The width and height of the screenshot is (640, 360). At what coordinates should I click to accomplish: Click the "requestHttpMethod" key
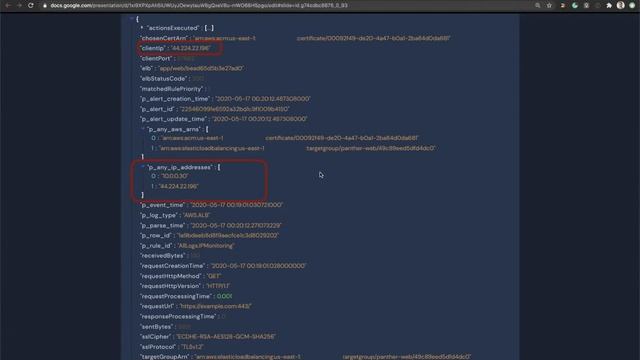tap(170, 276)
